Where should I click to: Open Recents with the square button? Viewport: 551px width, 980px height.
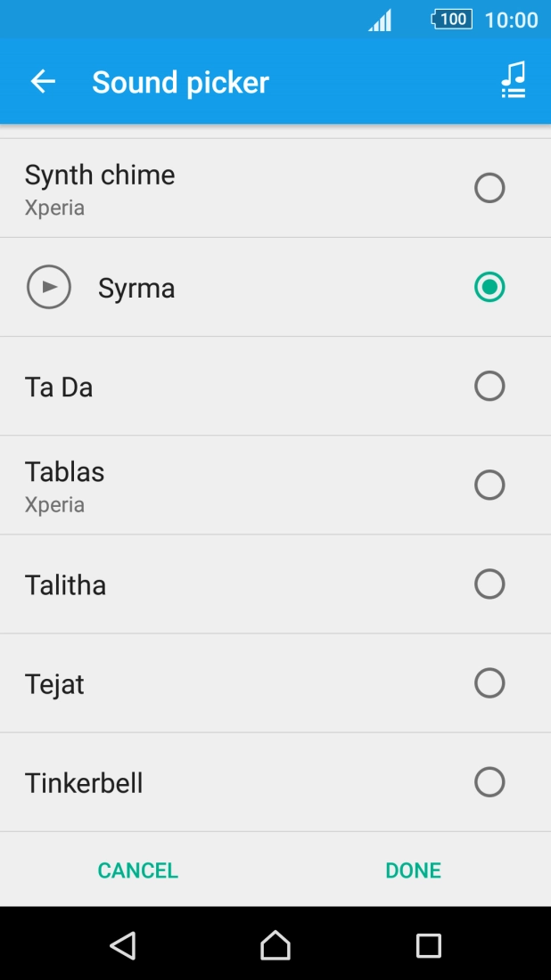pos(430,947)
